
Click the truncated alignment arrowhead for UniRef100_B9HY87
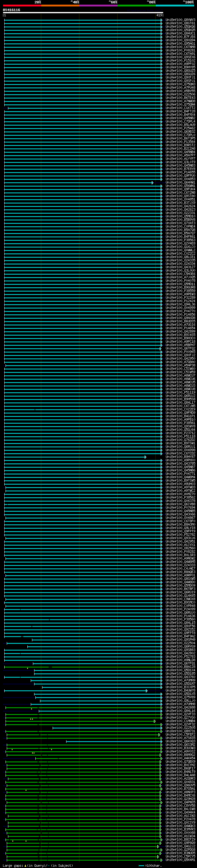coord(146,457)
